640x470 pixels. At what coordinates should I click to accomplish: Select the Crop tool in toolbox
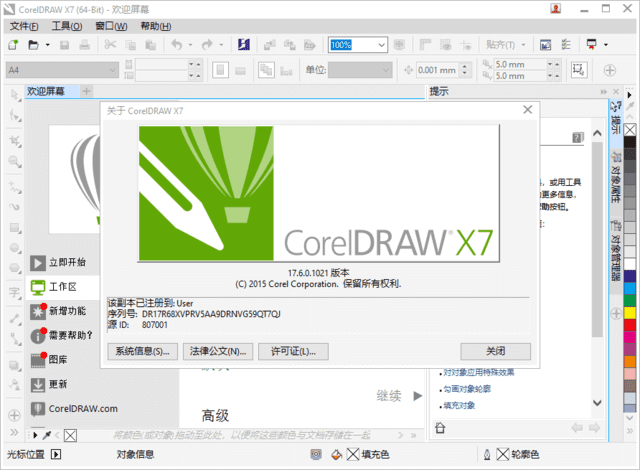click(15, 141)
